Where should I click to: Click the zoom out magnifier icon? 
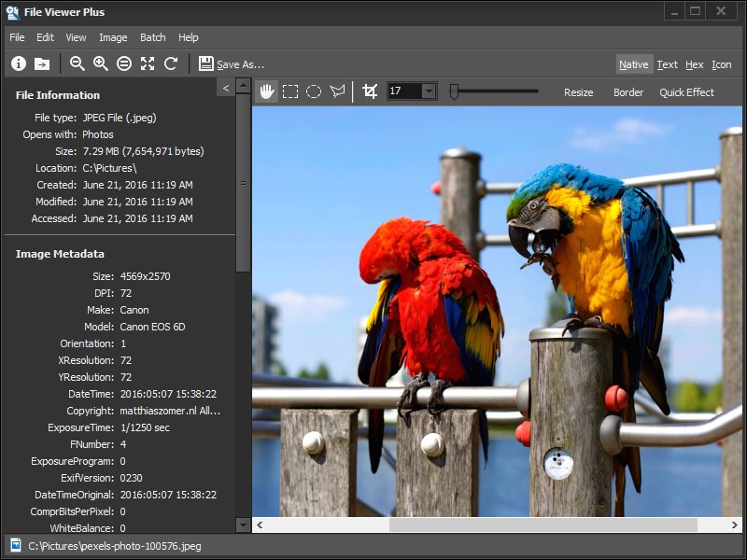click(x=78, y=63)
